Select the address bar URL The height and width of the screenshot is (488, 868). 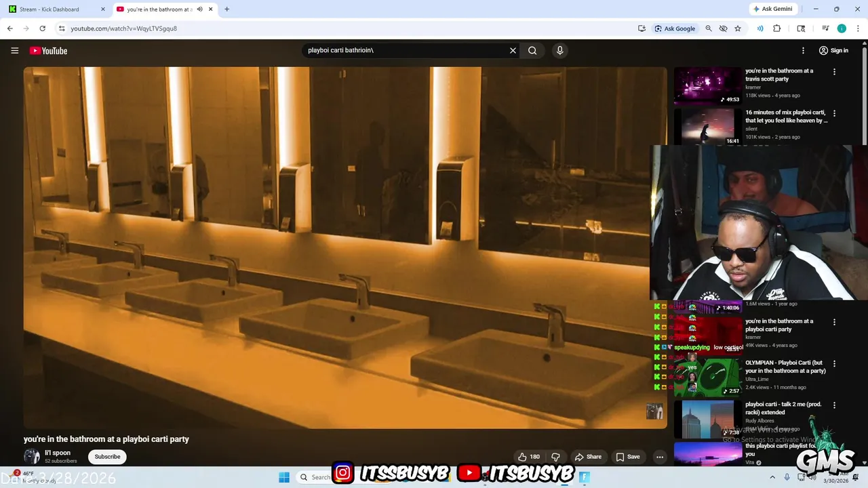coord(124,28)
